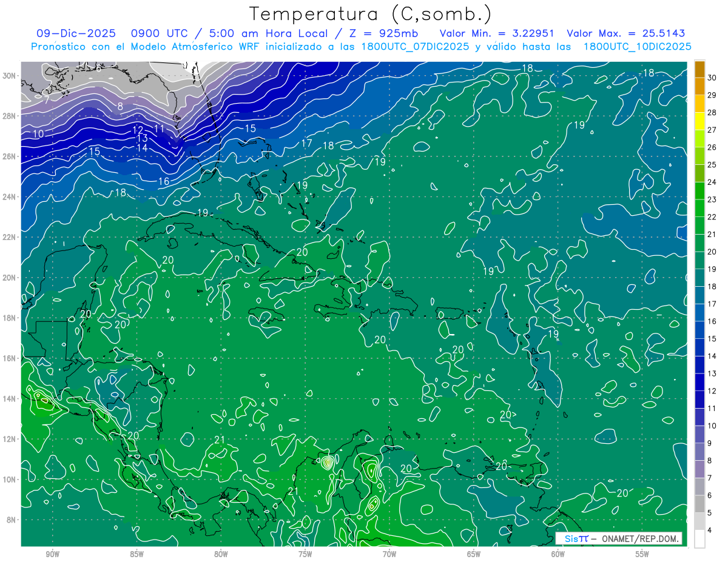Screen dimensions: 728x562
Task: Click the "75W" longitude axis label
Action: click(x=305, y=554)
